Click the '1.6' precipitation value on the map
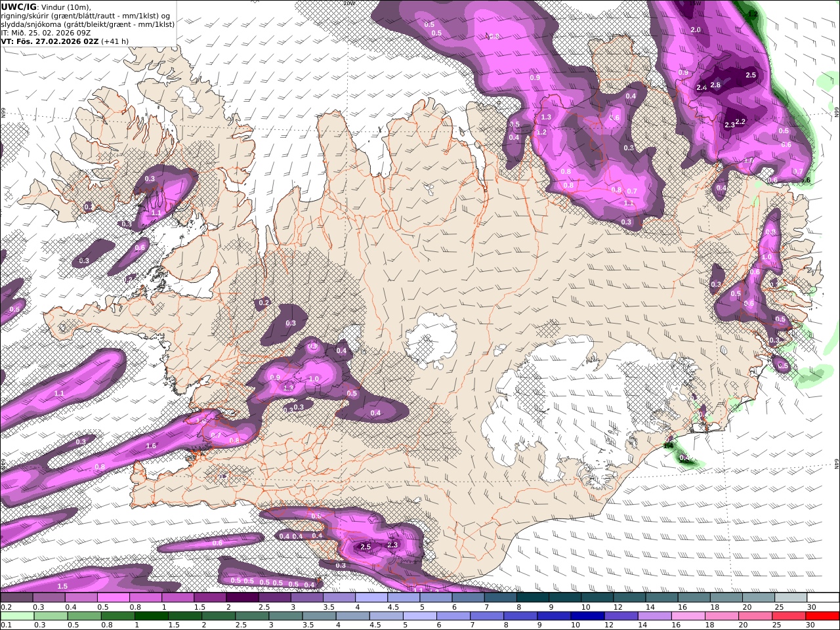The width and height of the screenshot is (840, 630). click(151, 446)
